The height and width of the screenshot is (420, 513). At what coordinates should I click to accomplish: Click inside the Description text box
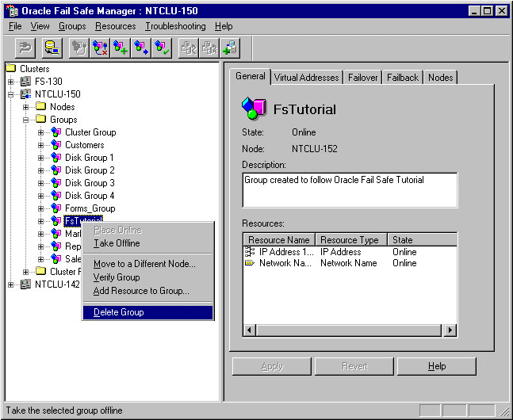click(350, 190)
